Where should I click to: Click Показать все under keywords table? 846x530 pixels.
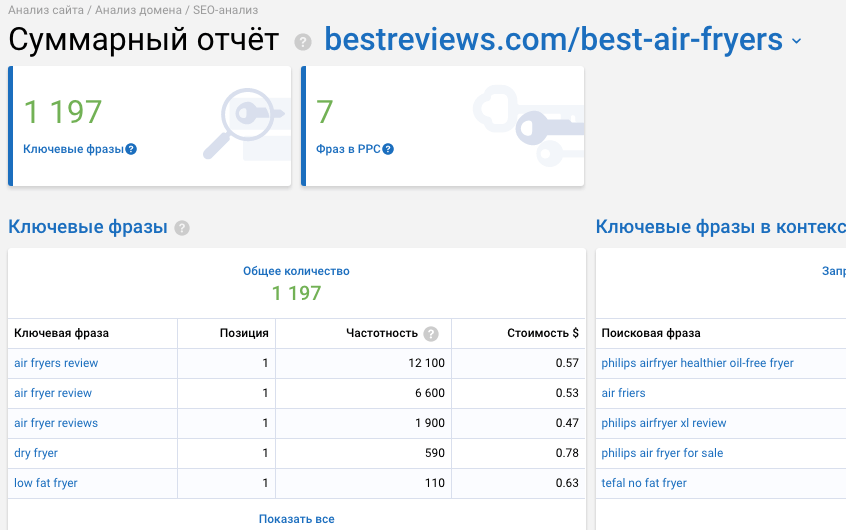click(296, 519)
